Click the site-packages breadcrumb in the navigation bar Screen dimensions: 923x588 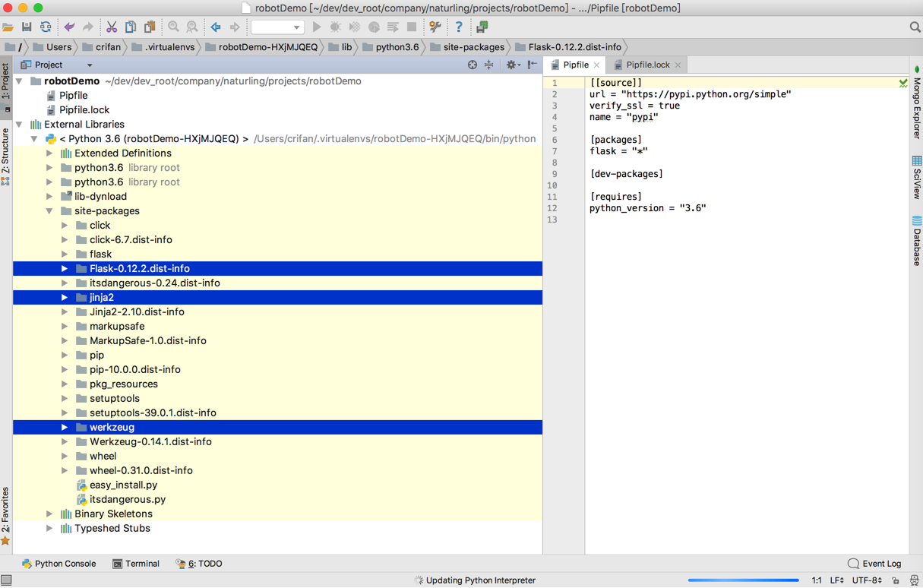[x=466, y=47]
